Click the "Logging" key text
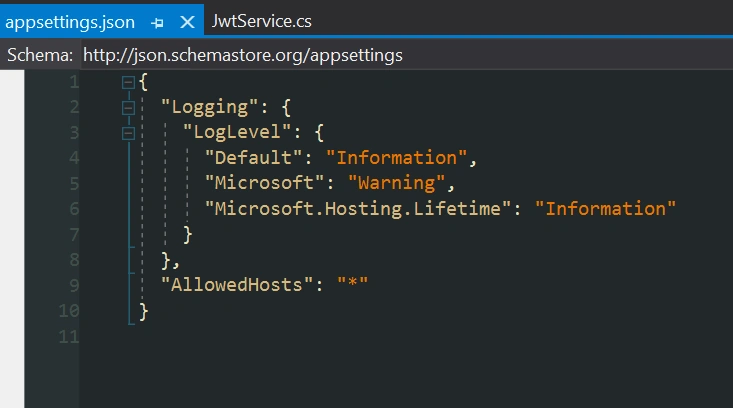 point(209,107)
